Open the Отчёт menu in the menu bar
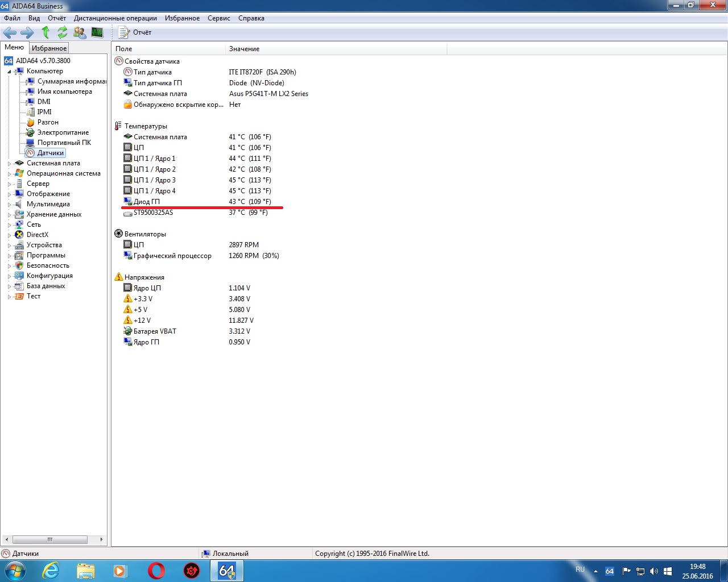The image size is (728, 582). (57, 18)
